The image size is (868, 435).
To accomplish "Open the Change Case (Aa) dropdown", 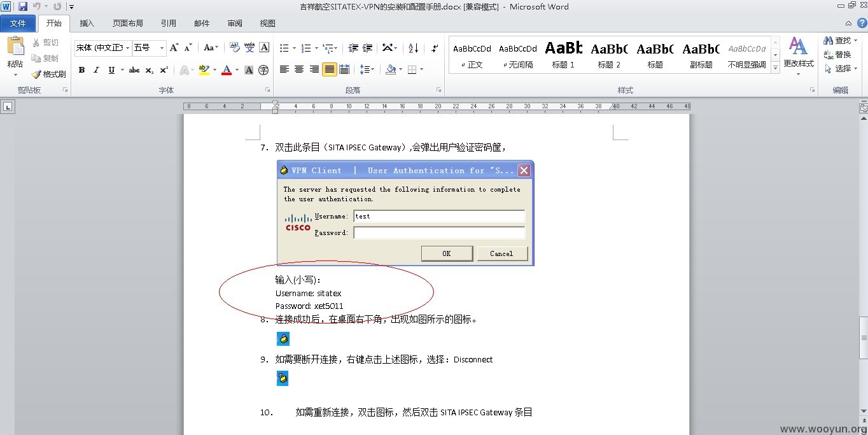I will click(x=211, y=48).
